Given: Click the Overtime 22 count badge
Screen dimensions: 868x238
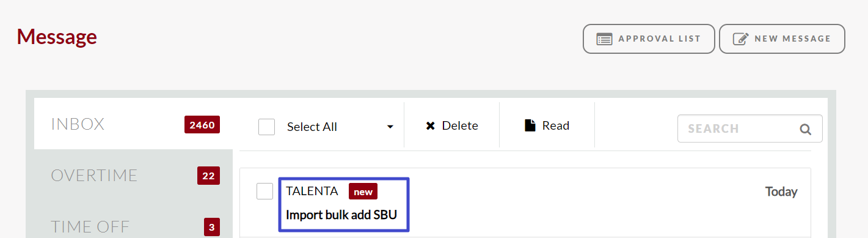Looking at the screenshot, I should pyautogui.click(x=208, y=176).
